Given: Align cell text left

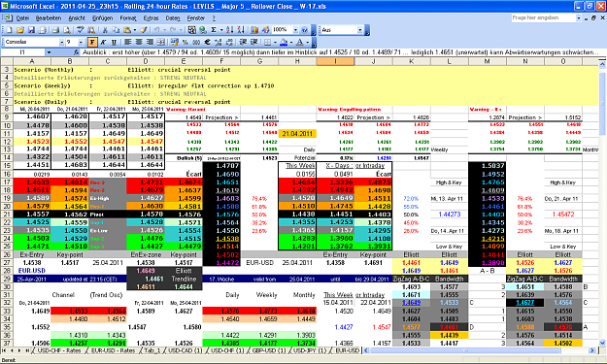Looking at the screenshot, I should tap(127, 42).
